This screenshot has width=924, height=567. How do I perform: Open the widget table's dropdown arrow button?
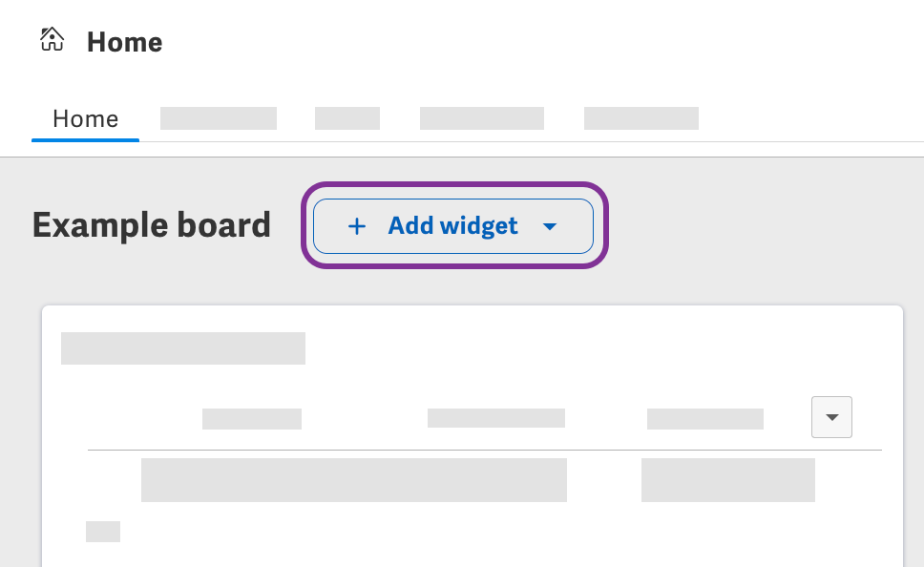831,417
